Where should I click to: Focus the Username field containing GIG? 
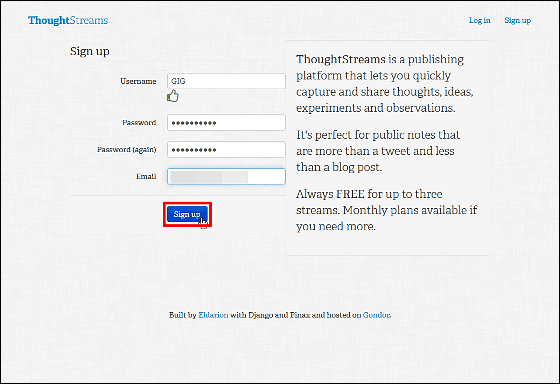click(226, 81)
